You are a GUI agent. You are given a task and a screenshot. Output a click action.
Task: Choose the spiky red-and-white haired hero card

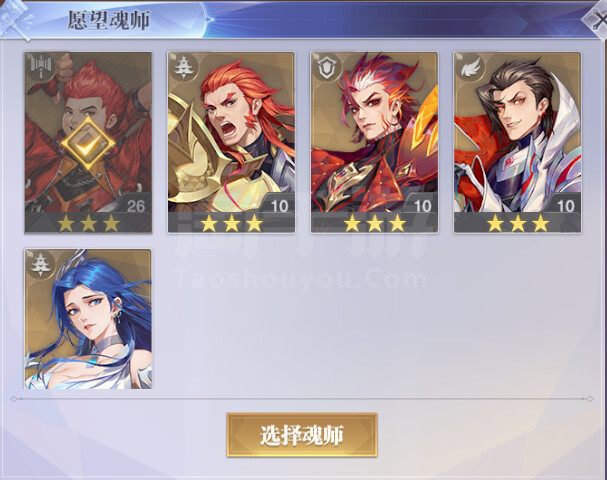pos(374,142)
